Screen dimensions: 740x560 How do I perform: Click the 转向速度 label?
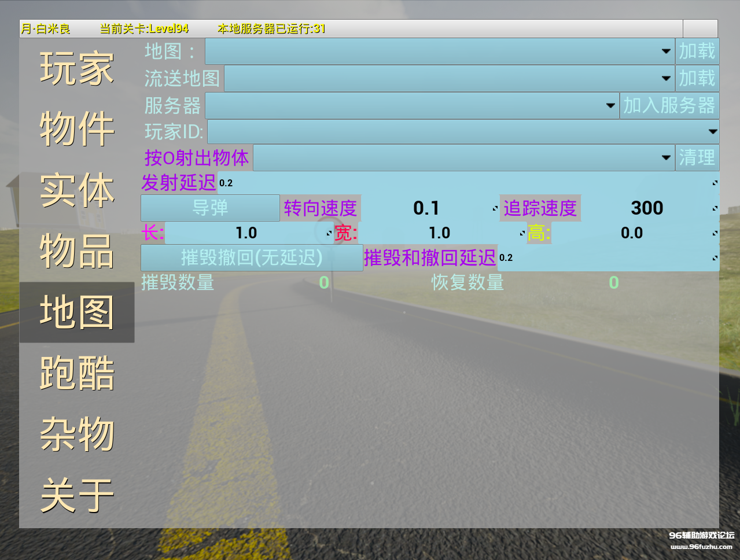[x=321, y=208]
